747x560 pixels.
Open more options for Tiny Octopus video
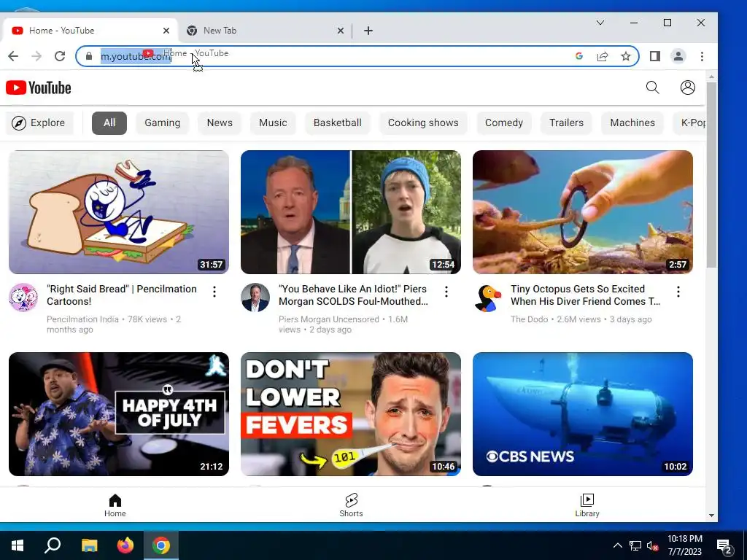(678, 292)
